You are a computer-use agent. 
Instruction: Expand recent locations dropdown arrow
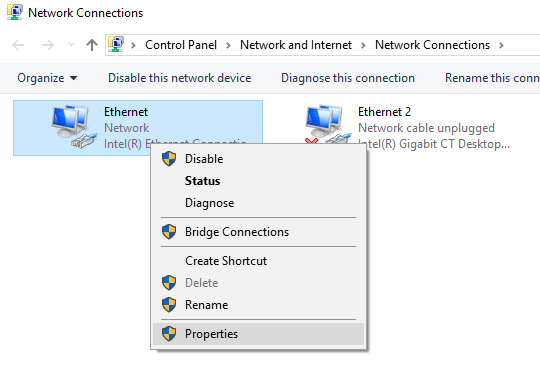[x=71, y=44]
